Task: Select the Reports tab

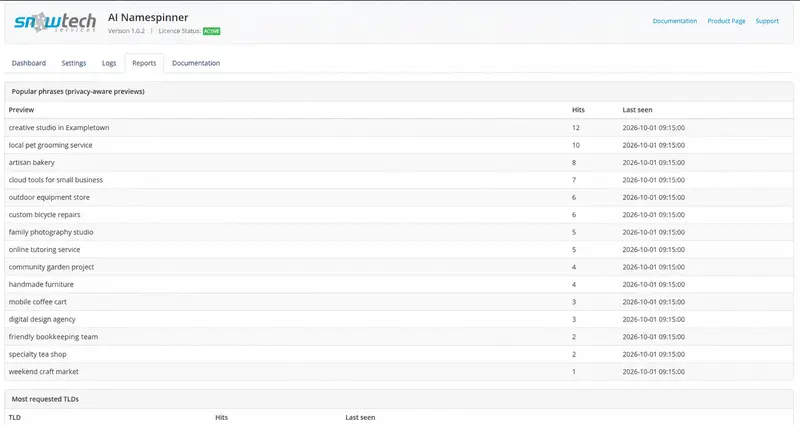Action: coord(144,63)
